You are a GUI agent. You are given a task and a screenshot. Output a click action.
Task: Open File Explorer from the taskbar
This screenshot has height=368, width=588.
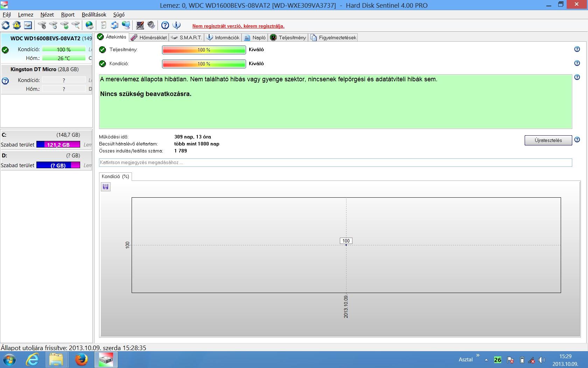click(x=56, y=360)
